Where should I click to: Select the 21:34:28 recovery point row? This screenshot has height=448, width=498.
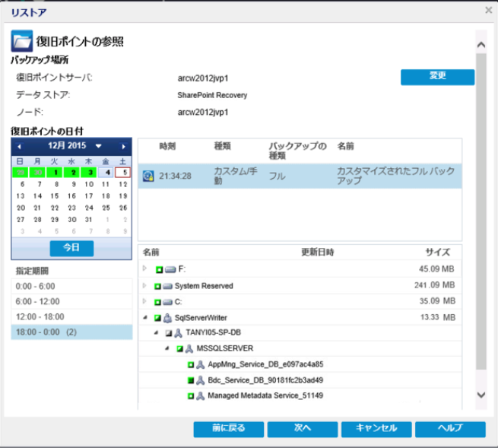pyautogui.click(x=300, y=176)
